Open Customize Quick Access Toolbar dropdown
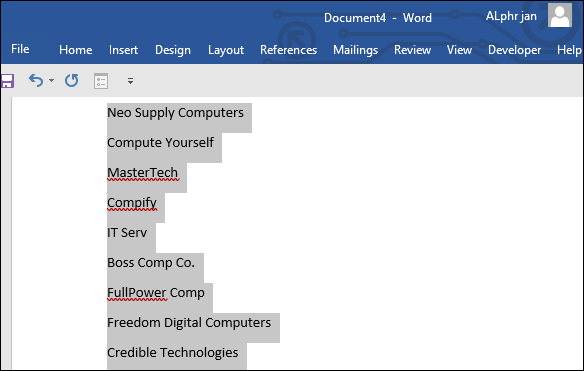The height and width of the screenshot is (371, 584). (130, 81)
